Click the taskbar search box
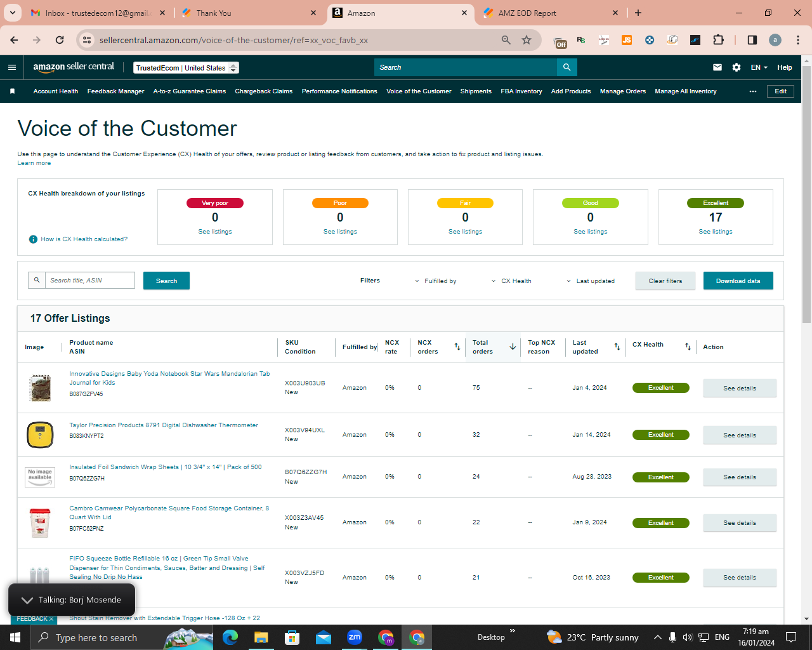 coord(122,637)
